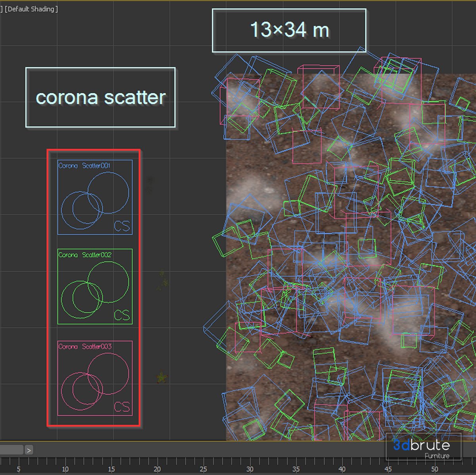Screen dimensions: 476x475
Task: Select the "corona scatter" text label
Action: pyautogui.click(x=100, y=98)
